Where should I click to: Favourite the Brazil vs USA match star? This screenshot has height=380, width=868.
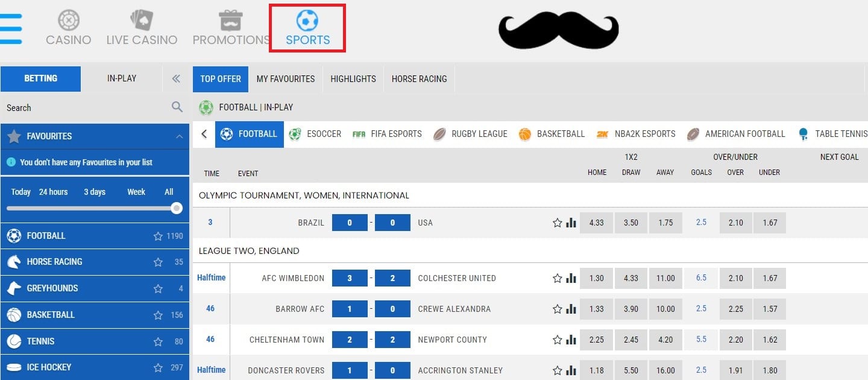click(x=557, y=223)
